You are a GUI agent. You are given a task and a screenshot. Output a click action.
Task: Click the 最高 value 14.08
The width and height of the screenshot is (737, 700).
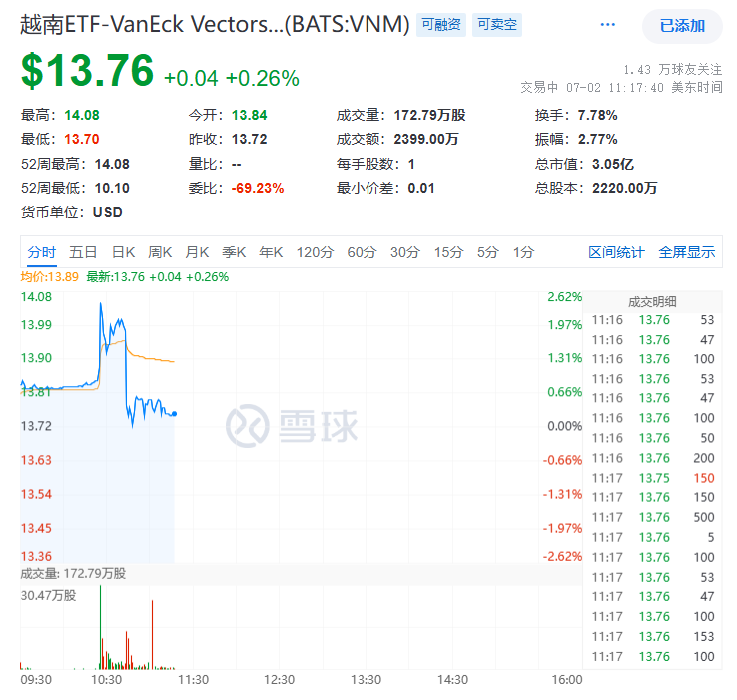pos(82,115)
